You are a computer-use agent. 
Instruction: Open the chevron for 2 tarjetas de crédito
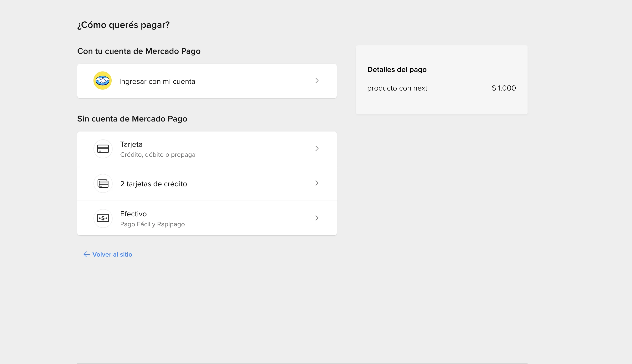point(317,183)
